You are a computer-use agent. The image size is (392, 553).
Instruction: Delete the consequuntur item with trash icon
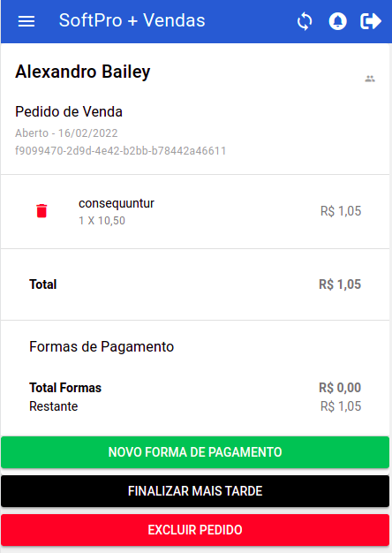41,211
